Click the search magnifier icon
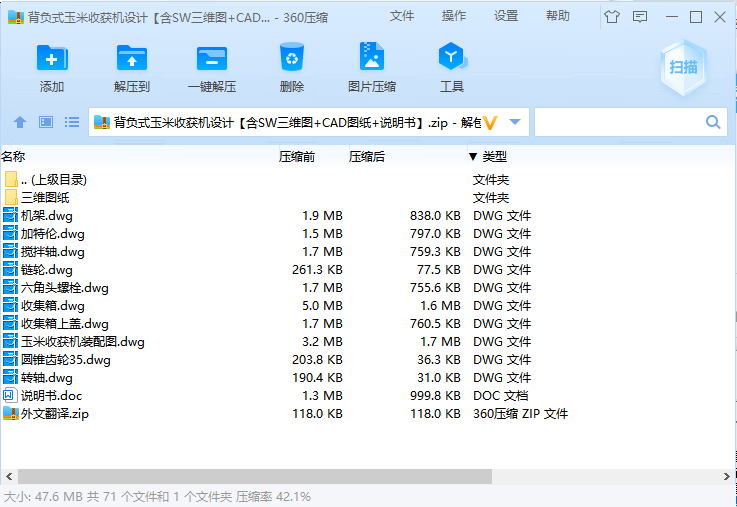 (x=713, y=122)
